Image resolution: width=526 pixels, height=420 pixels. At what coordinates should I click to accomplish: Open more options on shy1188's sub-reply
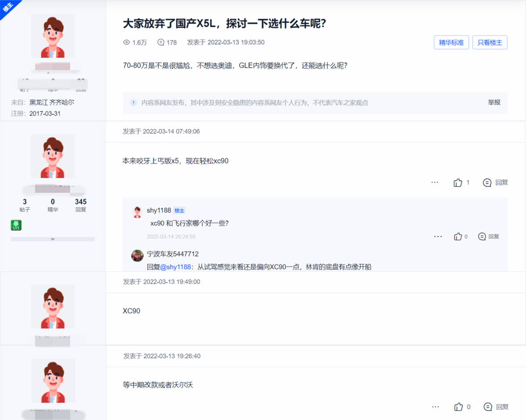pyautogui.click(x=438, y=236)
